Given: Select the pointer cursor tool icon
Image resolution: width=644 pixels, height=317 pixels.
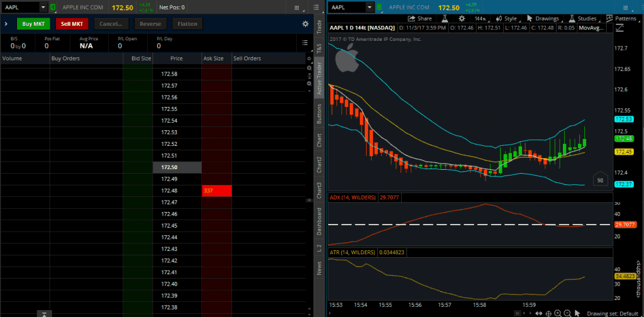Looking at the screenshot, I should (x=577, y=313).
